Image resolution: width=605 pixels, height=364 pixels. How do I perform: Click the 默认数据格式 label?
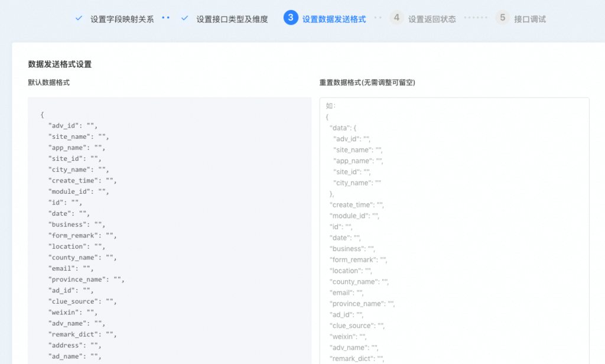click(x=49, y=83)
